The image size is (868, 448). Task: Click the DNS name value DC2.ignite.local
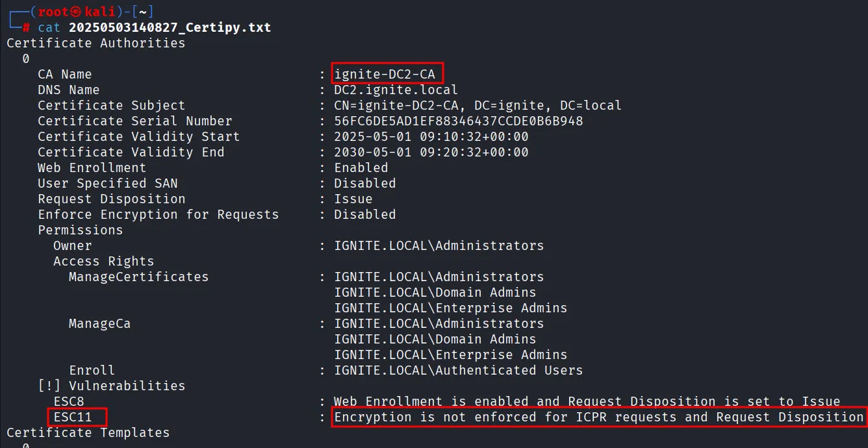click(x=396, y=90)
